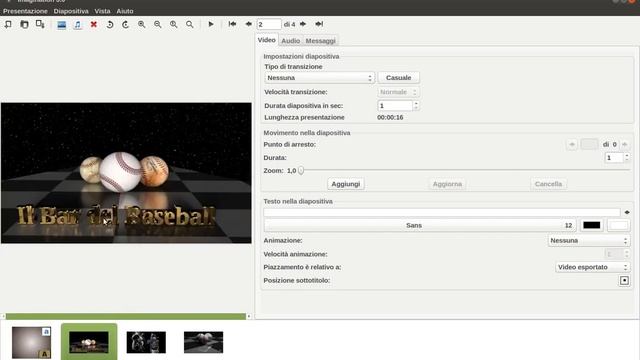Jump to the first slide

[232, 24]
